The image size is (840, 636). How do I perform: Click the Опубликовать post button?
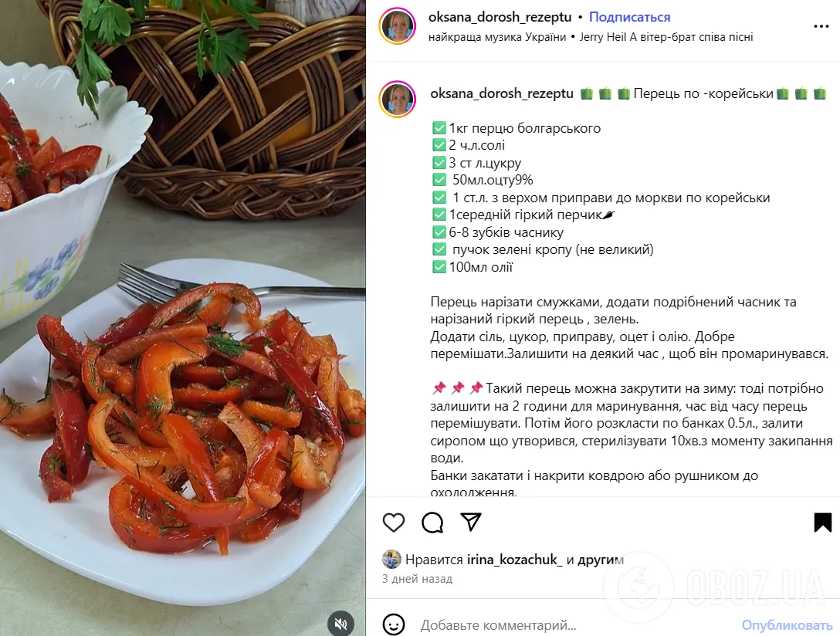[787, 624]
